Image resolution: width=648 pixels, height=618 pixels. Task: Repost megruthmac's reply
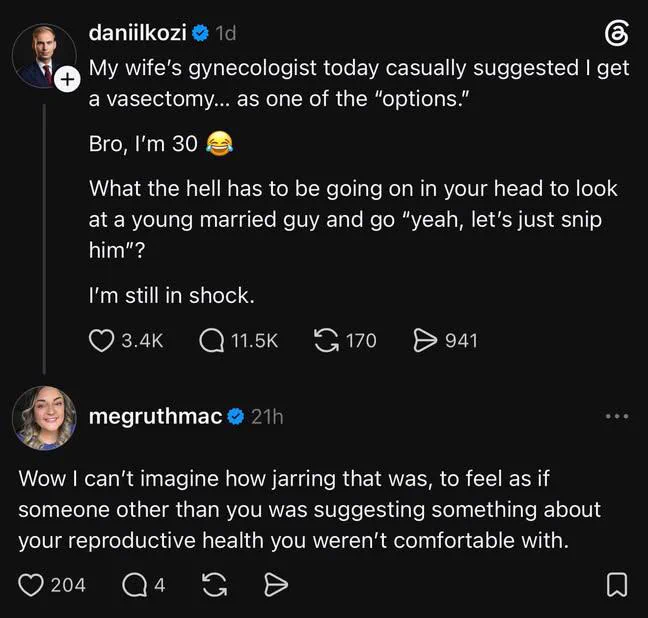click(214, 585)
